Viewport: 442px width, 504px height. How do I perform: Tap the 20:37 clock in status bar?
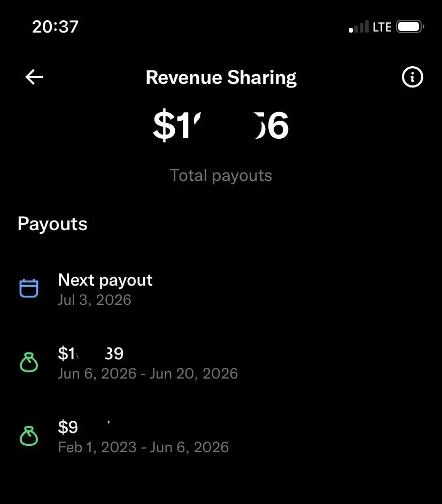[x=56, y=27]
